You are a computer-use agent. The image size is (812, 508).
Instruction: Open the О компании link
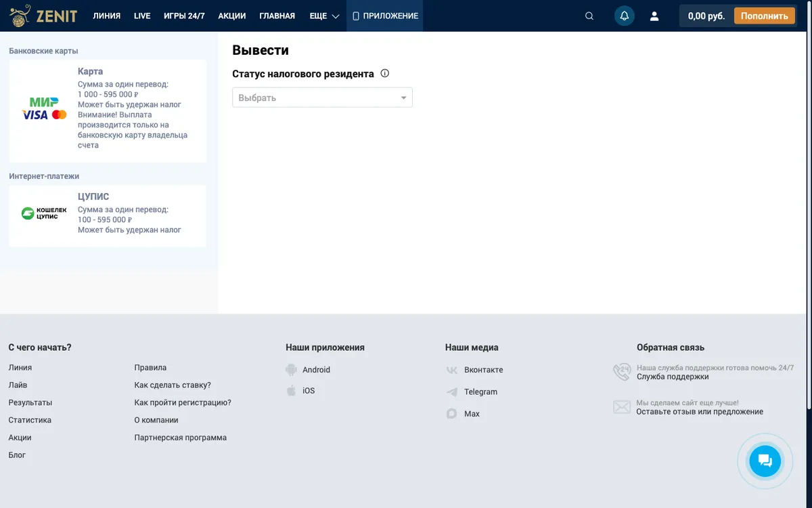(156, 421)
